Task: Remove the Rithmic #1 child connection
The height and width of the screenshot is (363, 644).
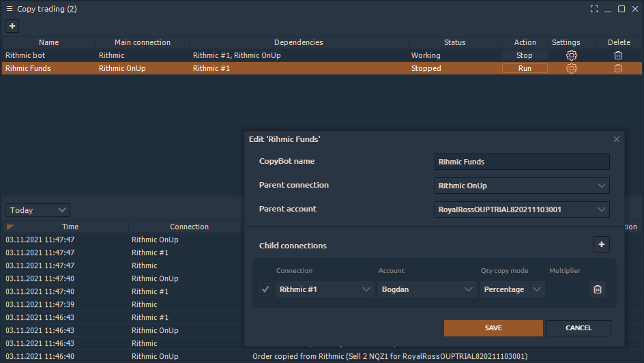Action: [x=598, y=289]
